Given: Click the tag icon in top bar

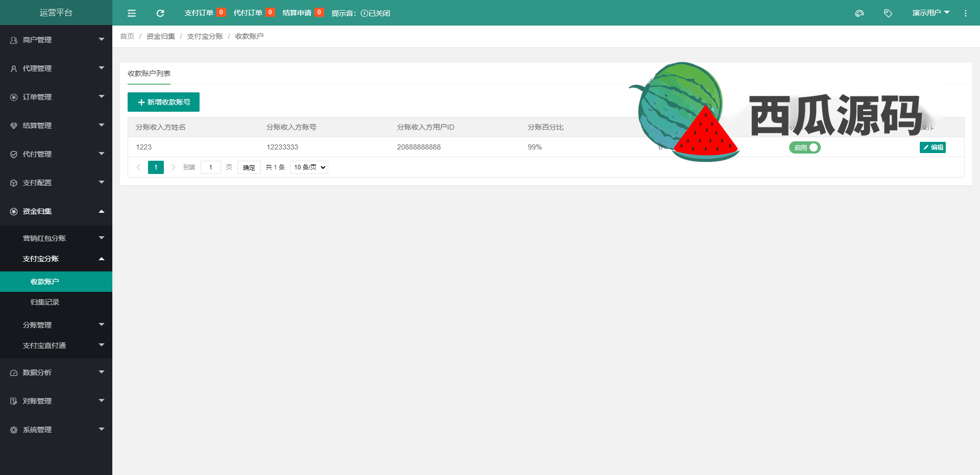Looking at the screenshot, I should (x=888, y=13).
